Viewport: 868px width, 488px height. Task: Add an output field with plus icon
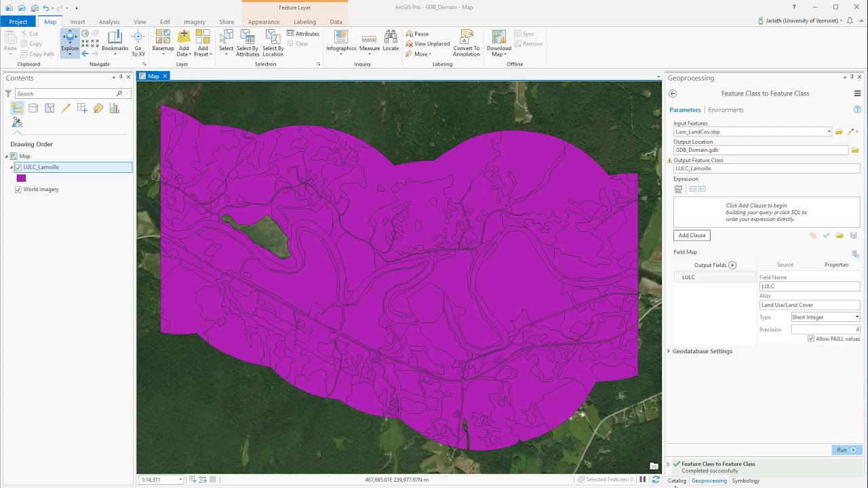[732, 265]
